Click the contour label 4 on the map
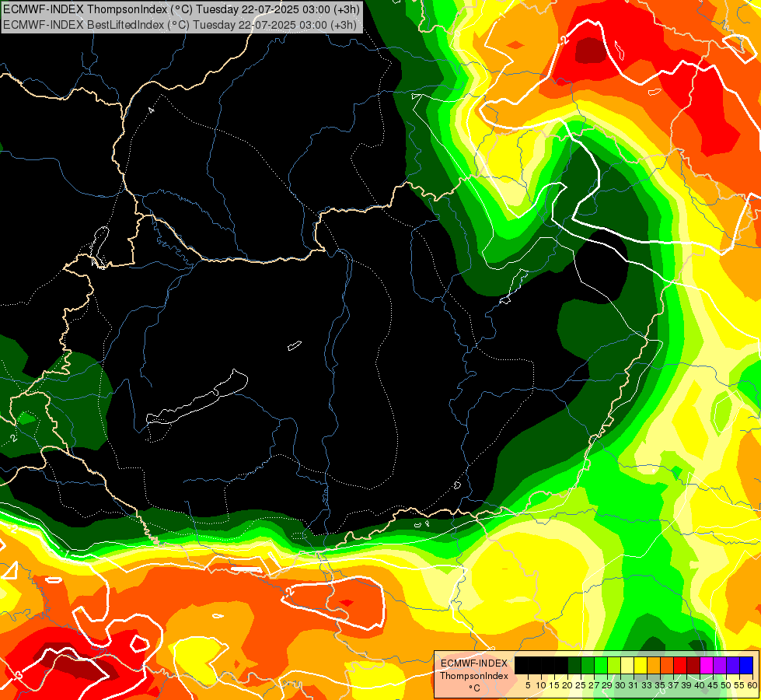 pyautogui.click(x=151, y=110)
